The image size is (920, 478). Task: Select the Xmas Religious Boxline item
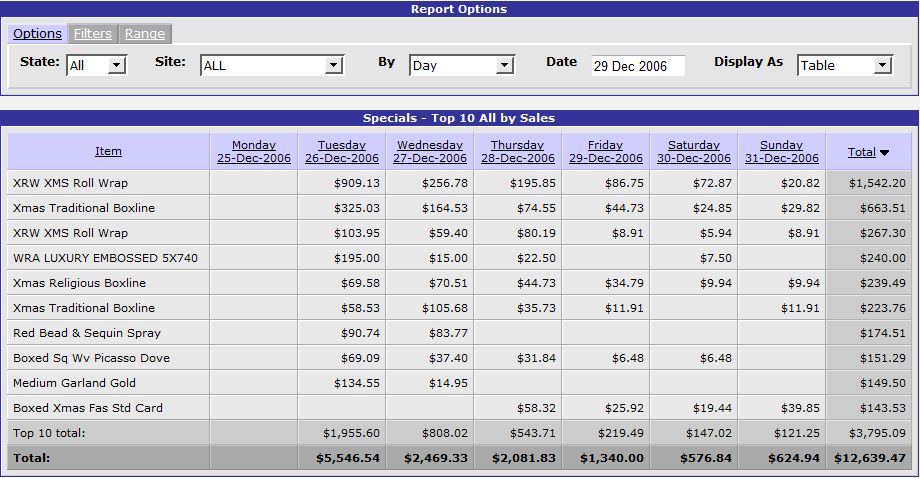(x=80, y=283)
